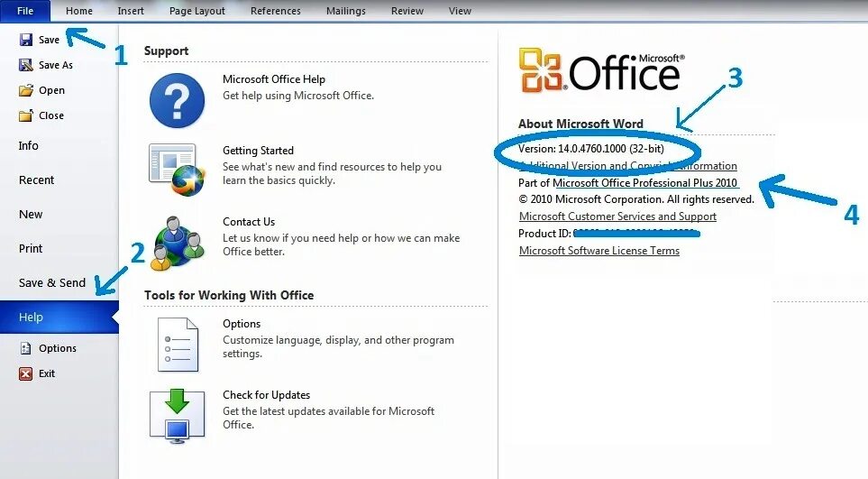868x479 pixels.
Task: Open the References tab
Action: [276, 11]
